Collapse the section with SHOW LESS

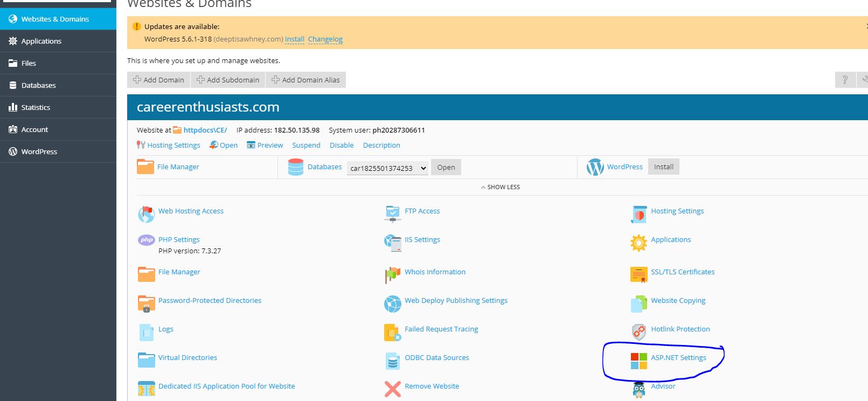tap(500, 187)
